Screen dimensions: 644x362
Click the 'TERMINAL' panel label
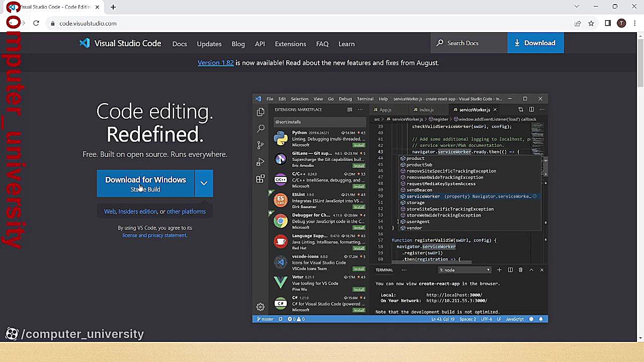pyautogui.click(x=384, y=270)
